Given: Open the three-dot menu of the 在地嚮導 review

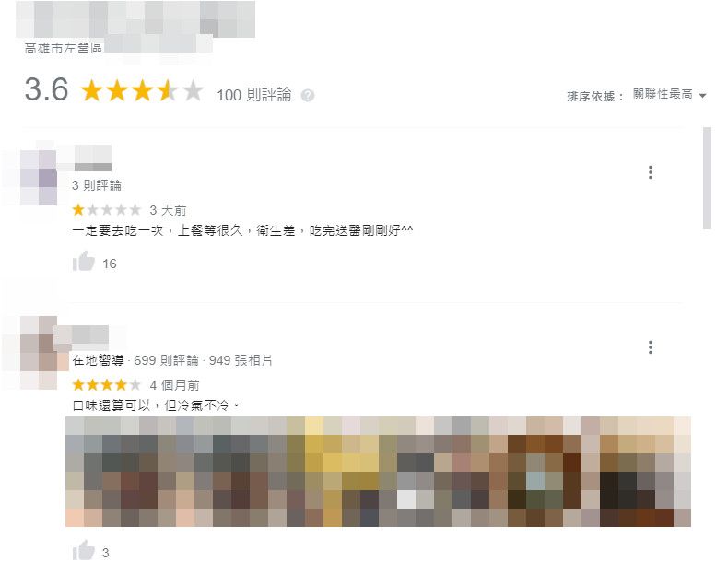Looking at the screenshot, I should click(651, 347).
